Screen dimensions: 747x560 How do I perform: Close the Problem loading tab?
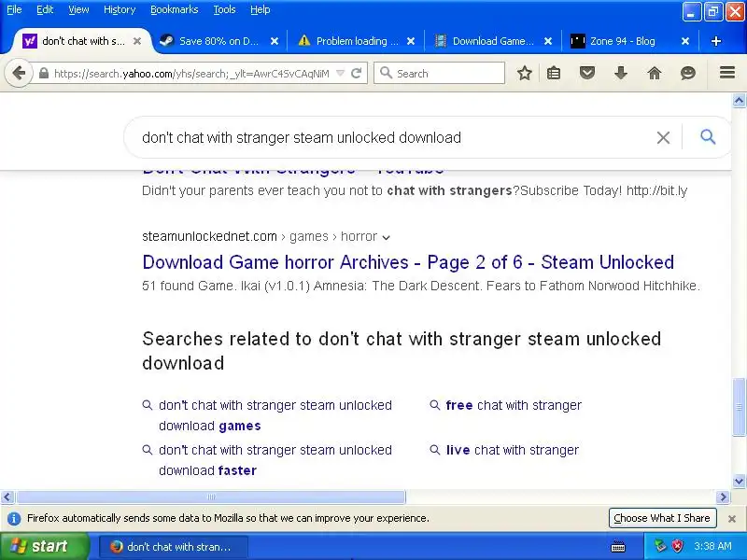411,41
